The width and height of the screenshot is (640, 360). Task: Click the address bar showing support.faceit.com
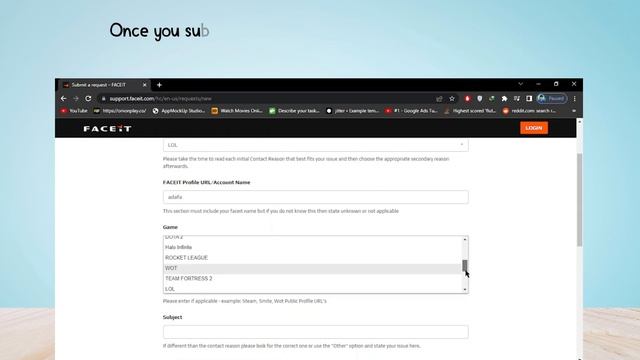(x=265, y=98)
